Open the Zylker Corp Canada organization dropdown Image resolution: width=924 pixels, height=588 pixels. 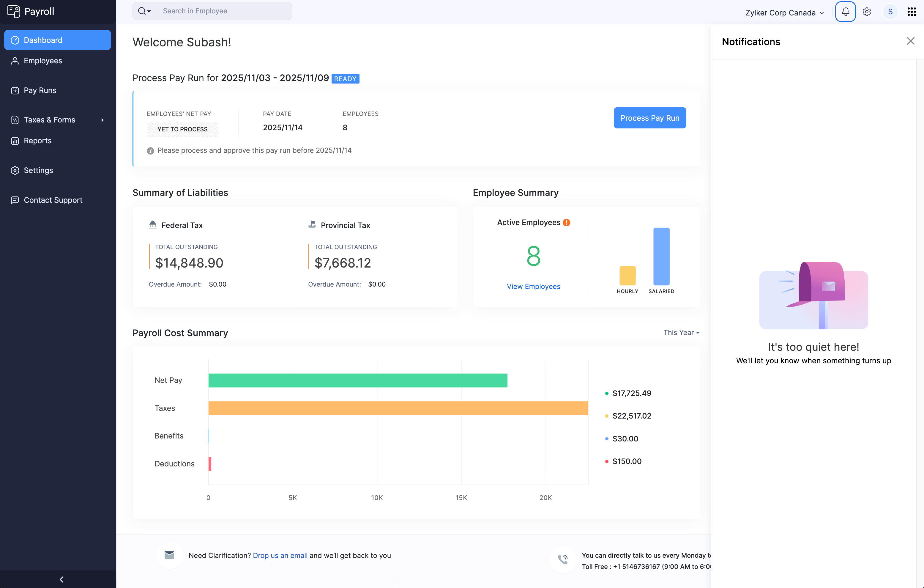click(x=784, y=12)
